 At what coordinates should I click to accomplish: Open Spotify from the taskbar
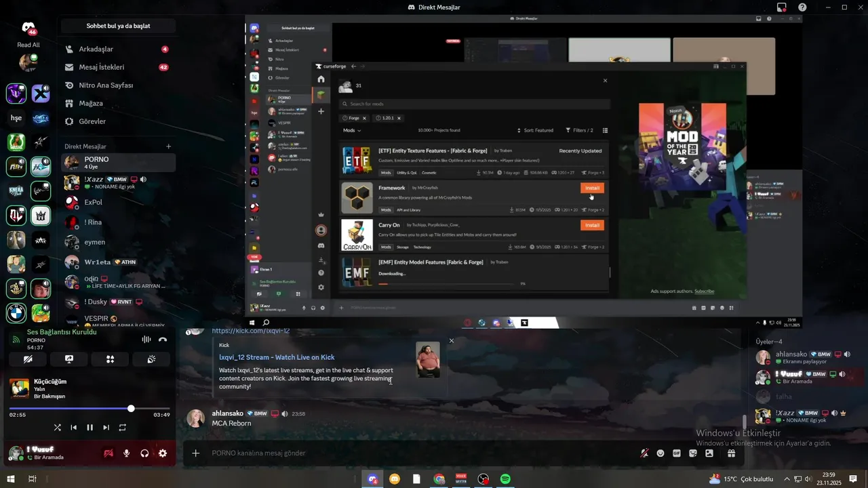point(505,479)
